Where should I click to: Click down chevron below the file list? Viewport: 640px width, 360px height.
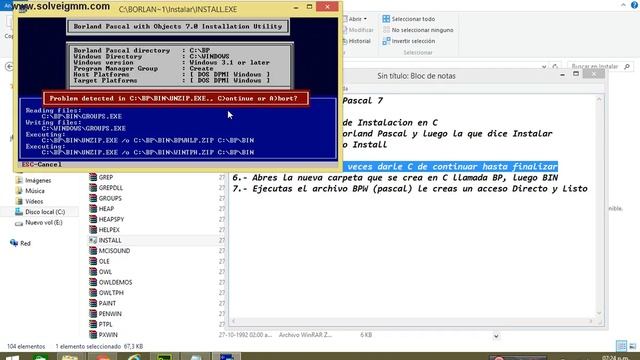(x=496, y=336)
